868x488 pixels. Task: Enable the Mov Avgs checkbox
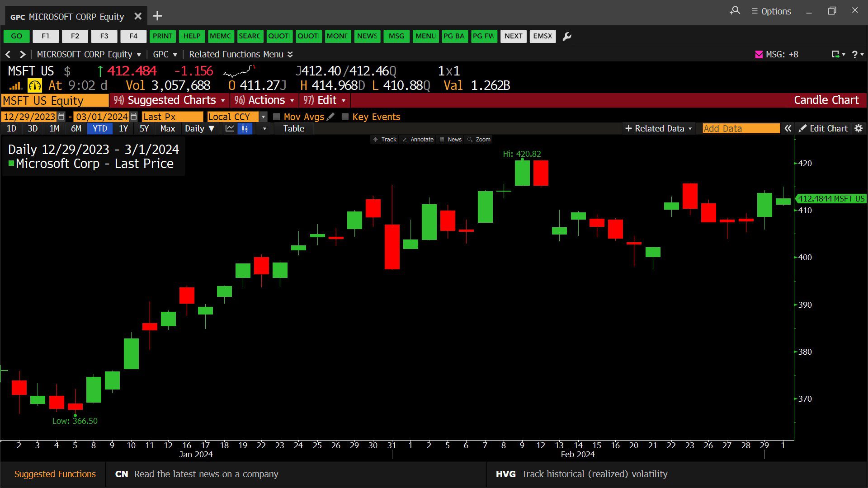[277, 117]
